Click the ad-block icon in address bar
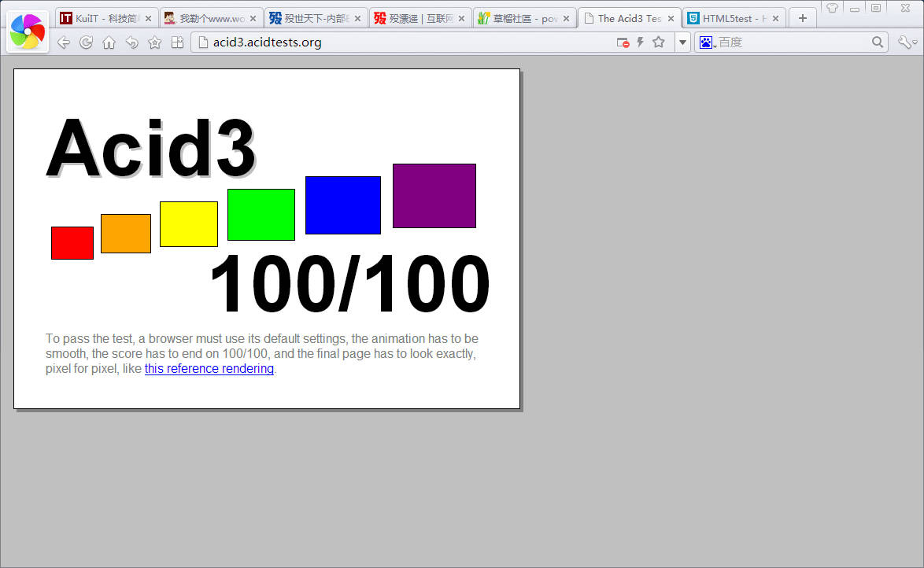 coord(623,42)
